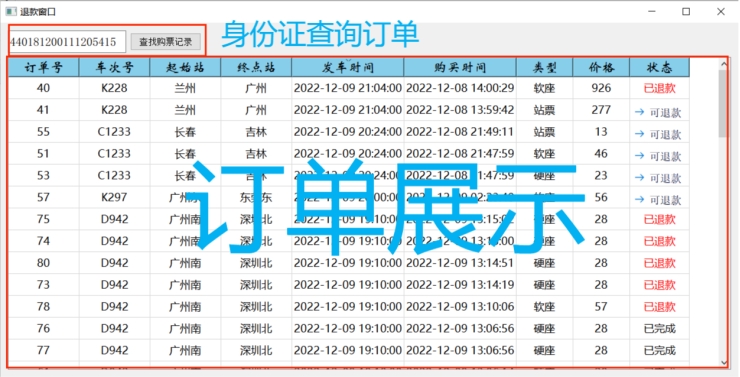Select C1233 train cell in order 55 row
Screen dimensions: 740x377
[114, 132]
